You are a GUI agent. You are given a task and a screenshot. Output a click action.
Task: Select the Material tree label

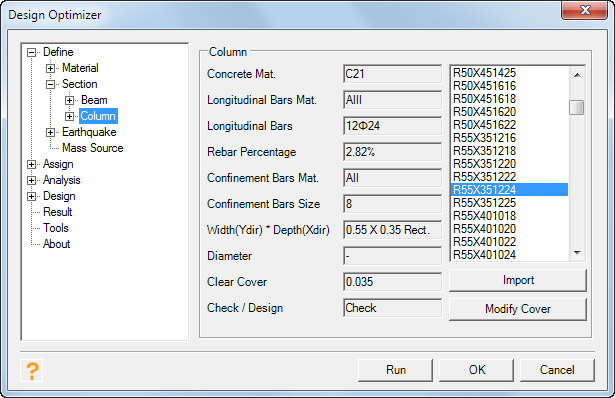[80, 68]
